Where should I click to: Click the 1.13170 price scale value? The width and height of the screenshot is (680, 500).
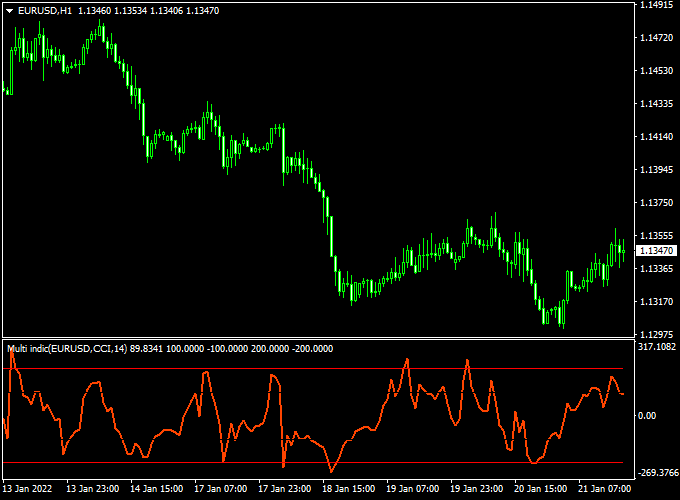click(657, 301)
